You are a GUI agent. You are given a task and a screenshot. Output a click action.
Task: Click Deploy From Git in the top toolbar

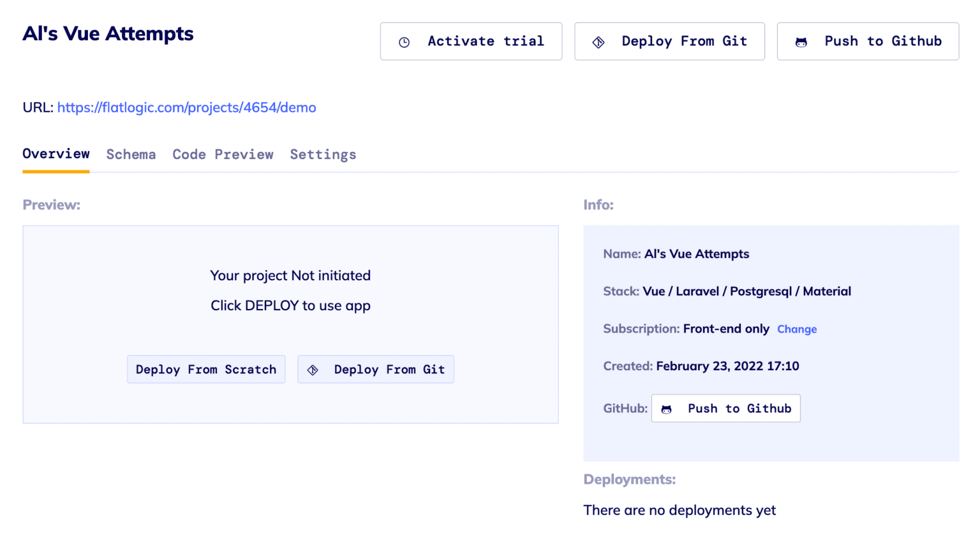(669, 41)
